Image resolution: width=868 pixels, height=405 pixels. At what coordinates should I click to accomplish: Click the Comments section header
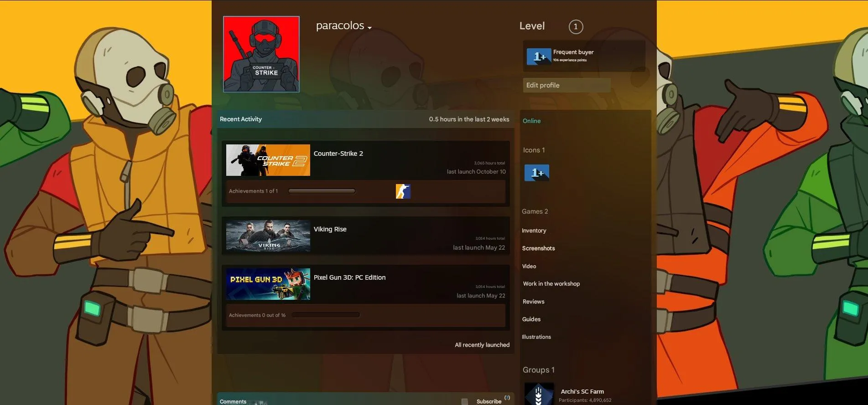pyautogui.click(x=233, y=401)
